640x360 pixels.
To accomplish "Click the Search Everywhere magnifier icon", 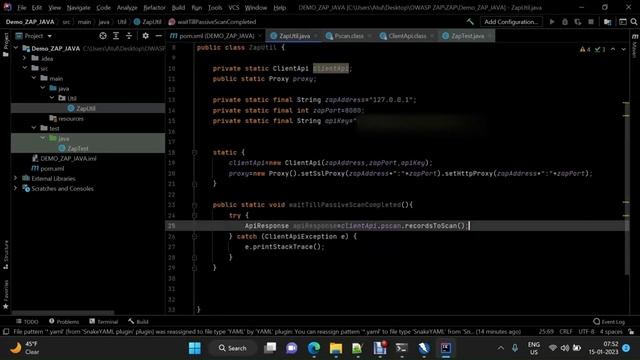I will pos(634,22).
